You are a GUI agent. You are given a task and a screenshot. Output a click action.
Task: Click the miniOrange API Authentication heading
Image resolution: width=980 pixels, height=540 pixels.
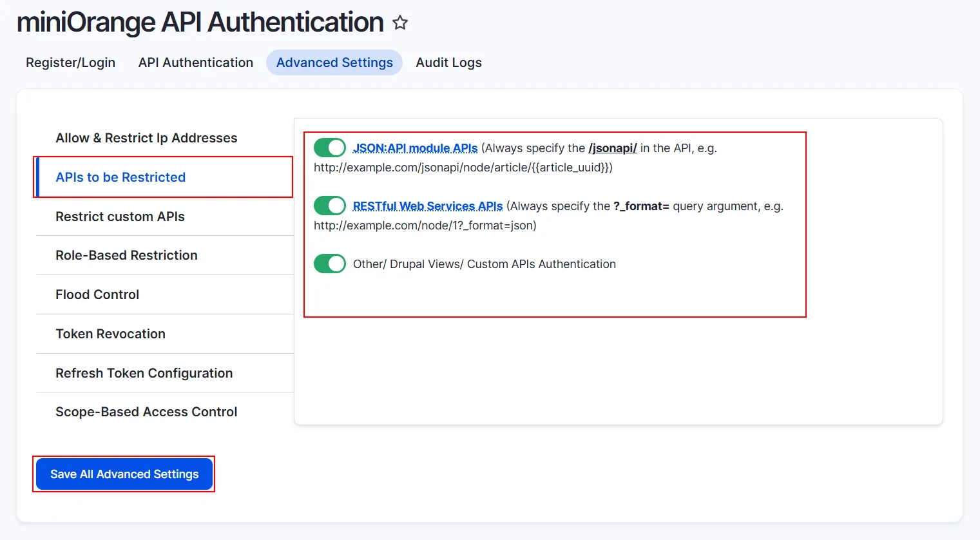click(200, 22)
